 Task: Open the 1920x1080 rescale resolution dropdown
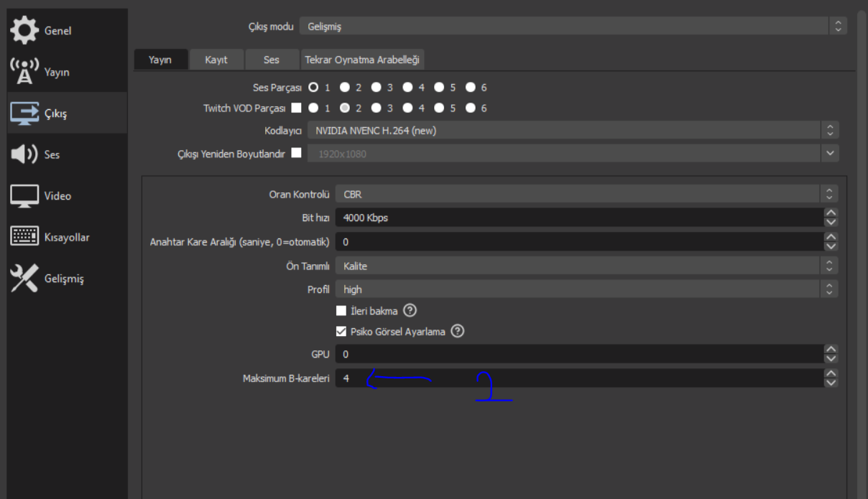point(573,153)
